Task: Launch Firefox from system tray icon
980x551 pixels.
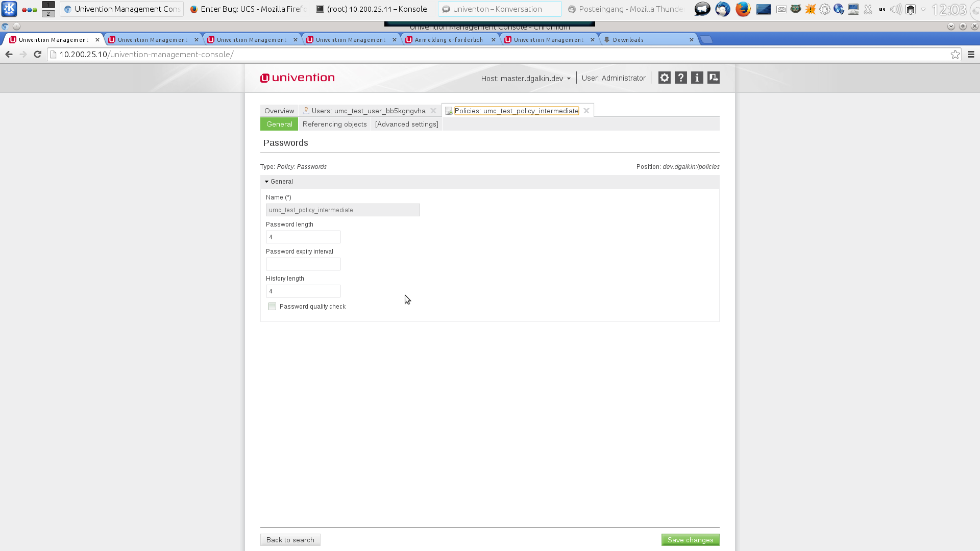Action: pyautogui.click(x=743, y=9)
